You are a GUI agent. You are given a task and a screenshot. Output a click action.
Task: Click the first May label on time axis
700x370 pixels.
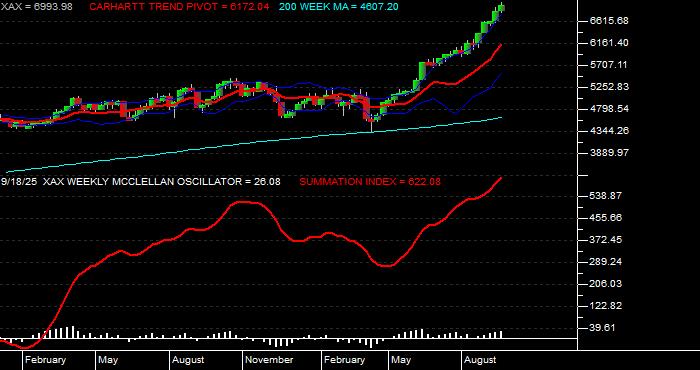pyautogui.click(x=108, y=360)
